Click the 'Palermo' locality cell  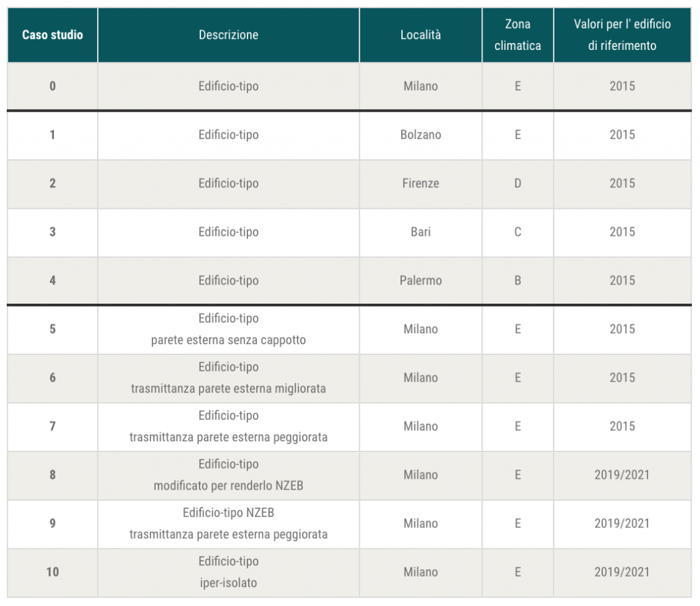click(x=420, y=280)
